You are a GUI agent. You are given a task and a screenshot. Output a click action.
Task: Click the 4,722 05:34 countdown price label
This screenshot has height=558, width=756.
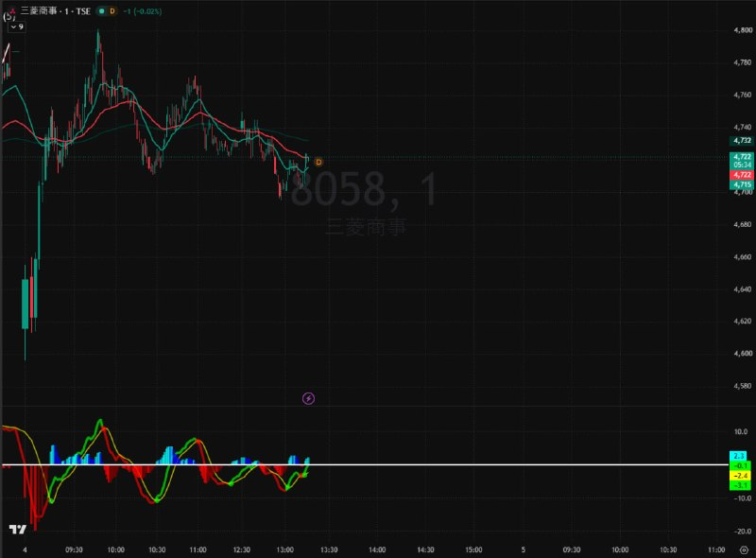[742, 160]
